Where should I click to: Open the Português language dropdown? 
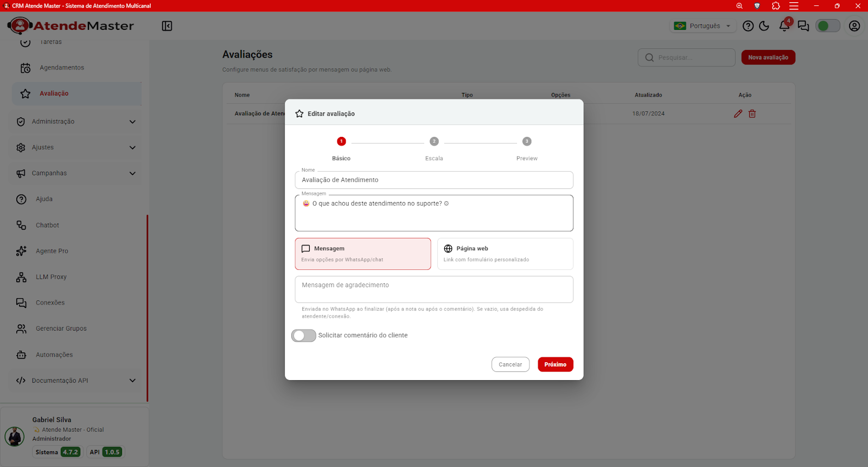tap(703, 26)
